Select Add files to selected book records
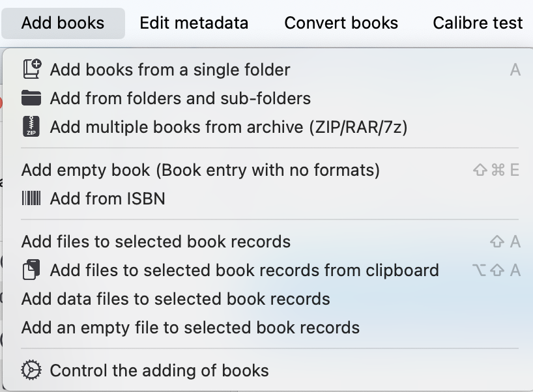This screenshot has height=392, width=533. point(156,242)
